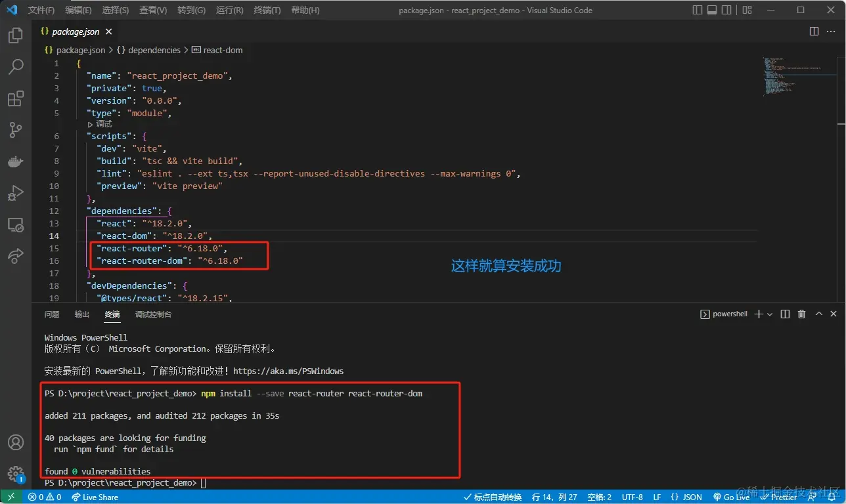Change LF end-of-line sequence
The image size is (846, 504).
tap(657, 497)
